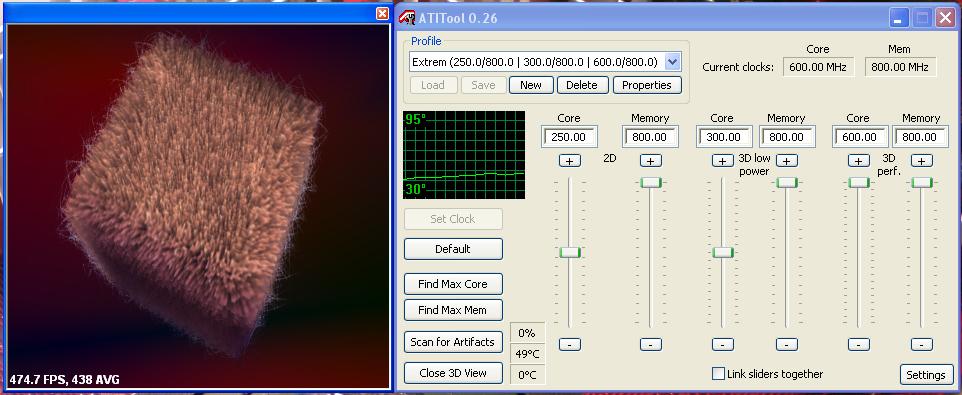
Task: Start Find Max Mem
Action: (x=453, y=310)
